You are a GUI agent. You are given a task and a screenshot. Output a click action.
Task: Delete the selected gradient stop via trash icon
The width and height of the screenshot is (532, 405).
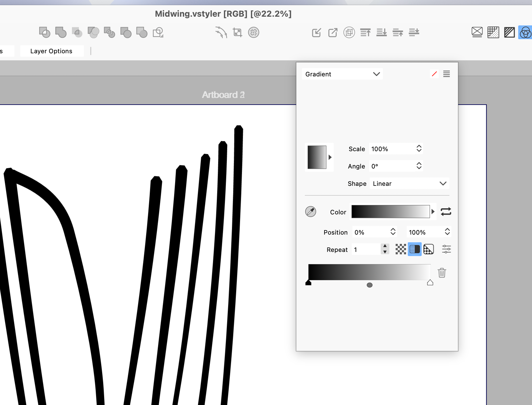point(442,273)
